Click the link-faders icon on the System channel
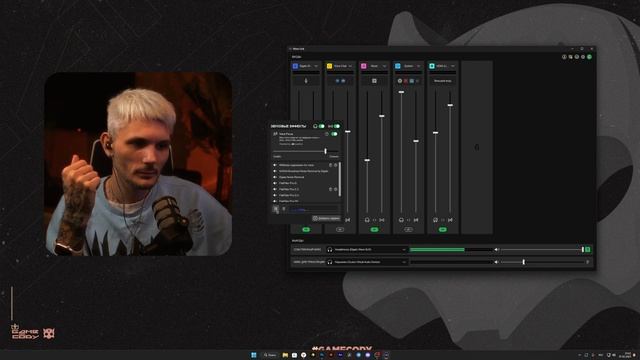Image resolution: width=640 pixels, height=360 pixels. 409,220
